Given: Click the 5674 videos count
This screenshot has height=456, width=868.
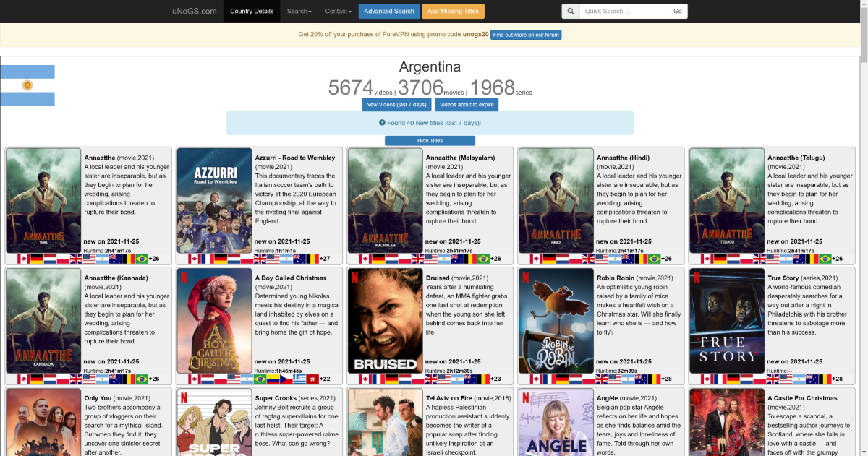Looking at the screenshot, I should [351, 87].
